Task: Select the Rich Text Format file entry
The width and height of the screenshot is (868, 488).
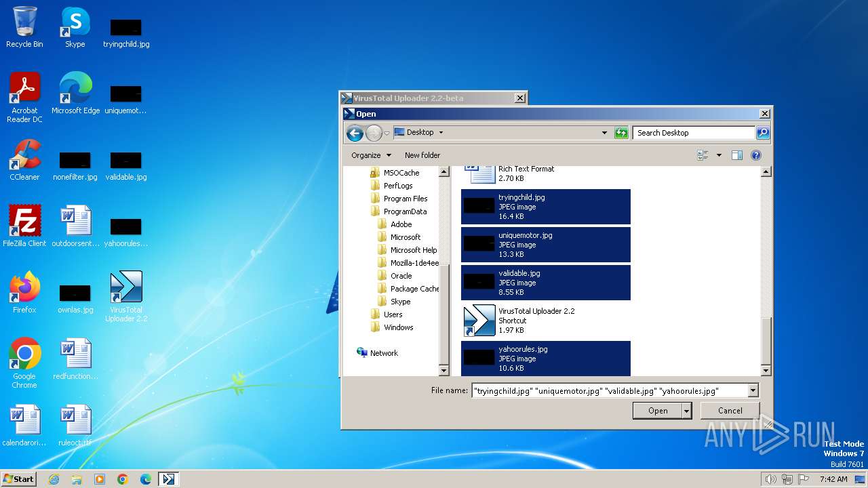Action: [546, 175]
